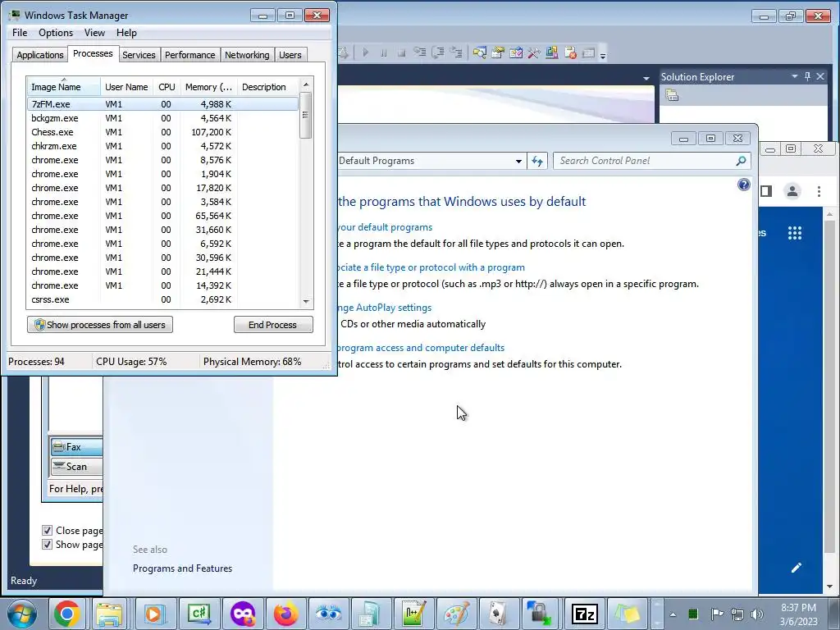Open the document tab list dropdown arrow
The width and height of the screenshot is (840, 630).
[646, 78]
